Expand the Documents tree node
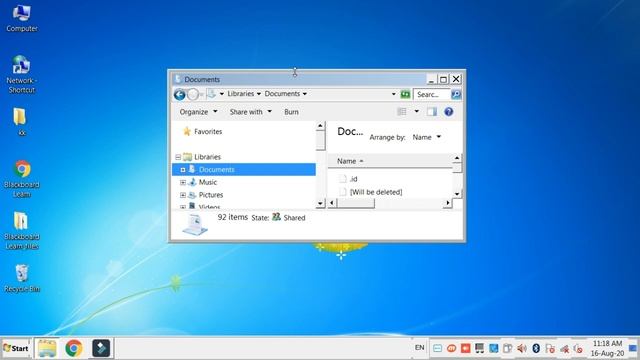Screen dimensions: 640x360 pyautogui.click(x=183, y=170)
